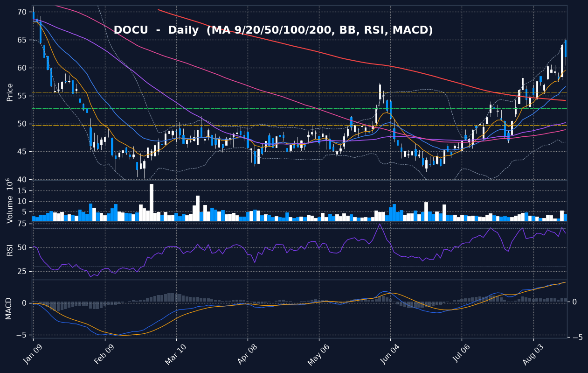Screen dimensions: 588x373
Task: Click the volume tick 15
Action: tap(22, 190)
